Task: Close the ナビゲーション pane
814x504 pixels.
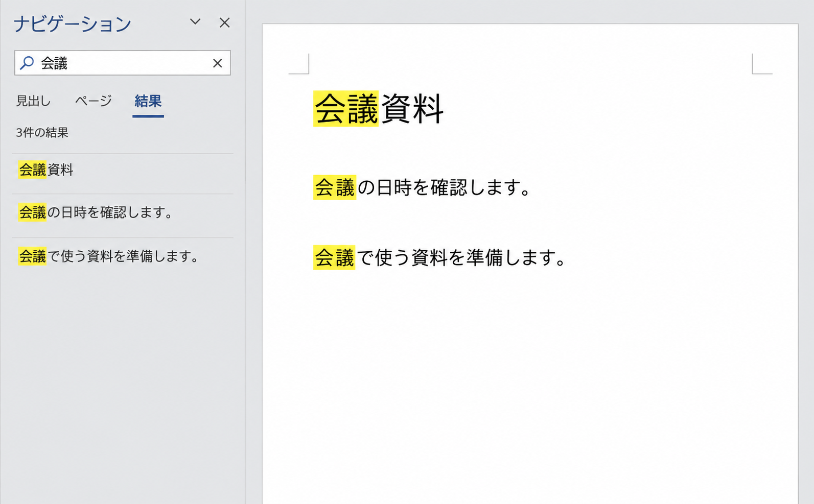Action: pos(224,22)
